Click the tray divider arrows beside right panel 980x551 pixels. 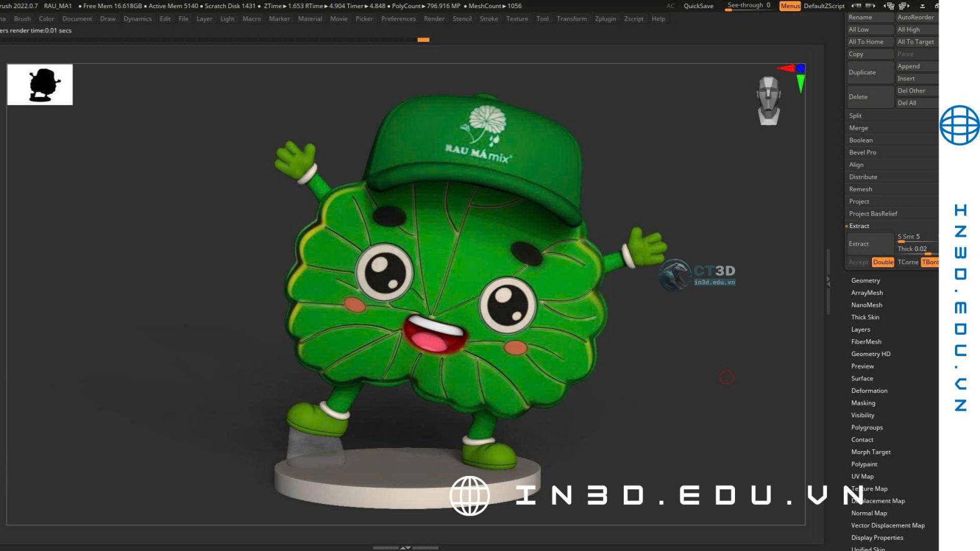click(x=829, y=282)
